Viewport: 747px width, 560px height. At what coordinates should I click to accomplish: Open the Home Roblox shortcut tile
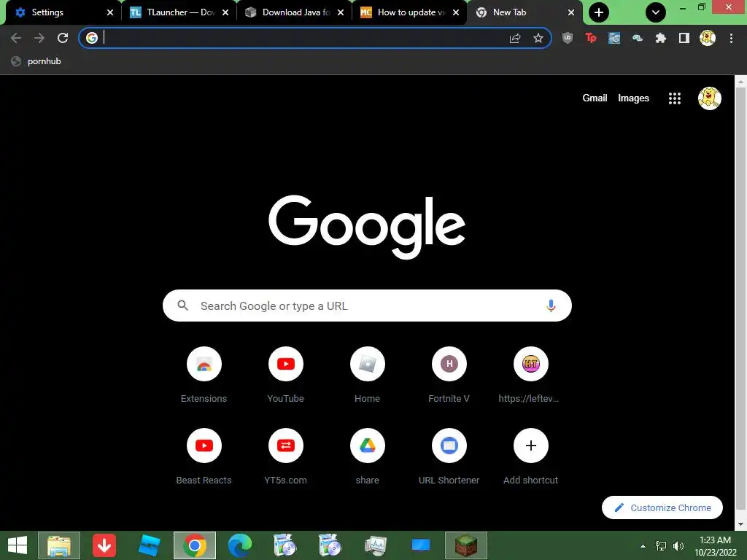[x=368, y=376]
